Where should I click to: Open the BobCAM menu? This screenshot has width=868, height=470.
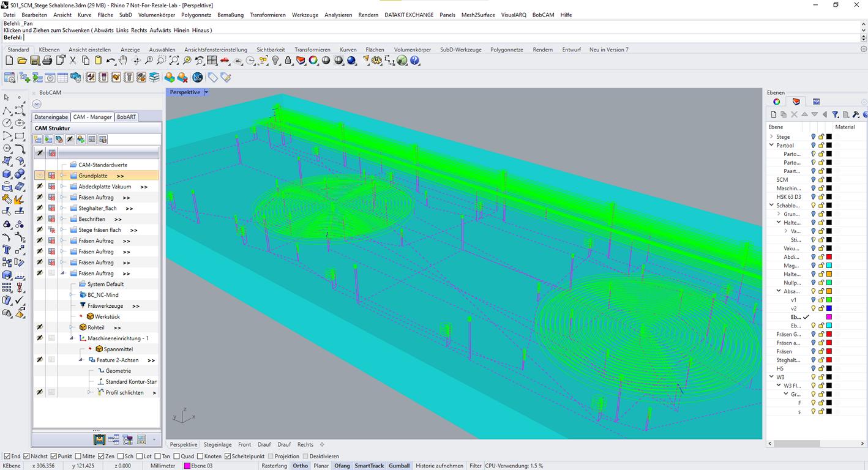(543, 15)
